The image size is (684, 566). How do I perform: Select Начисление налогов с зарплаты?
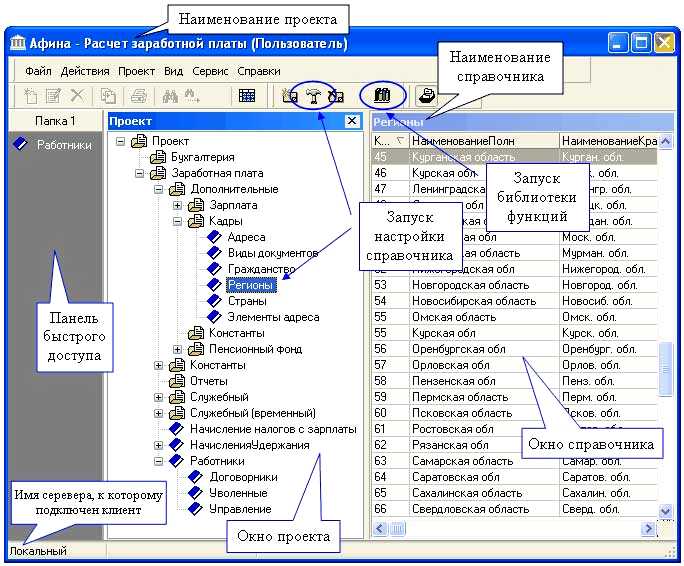(273, 429)
